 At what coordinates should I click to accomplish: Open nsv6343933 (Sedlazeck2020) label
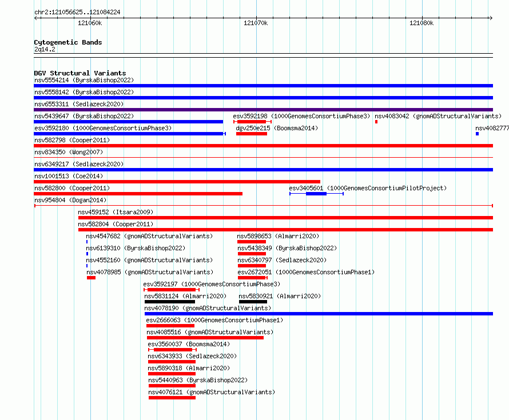[x=192, y=356]
